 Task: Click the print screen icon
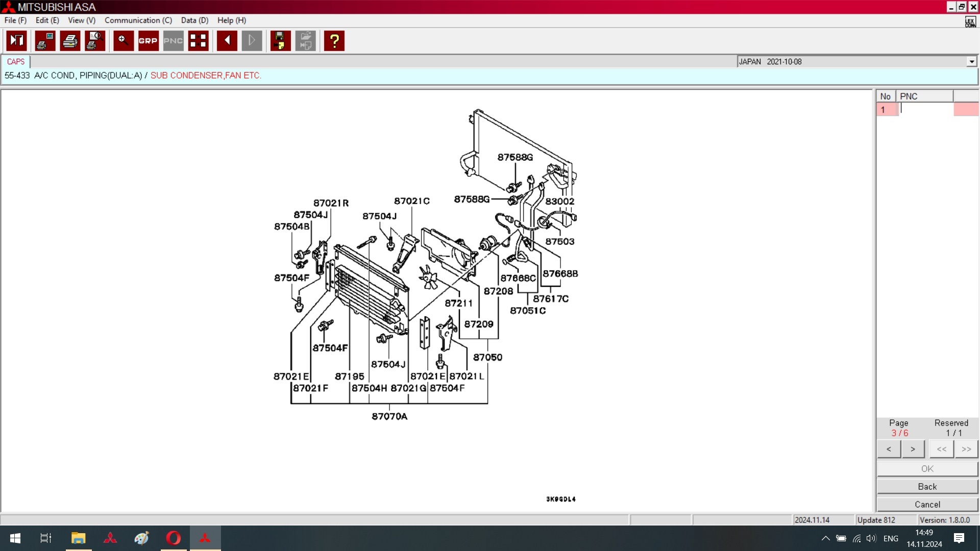45,41
